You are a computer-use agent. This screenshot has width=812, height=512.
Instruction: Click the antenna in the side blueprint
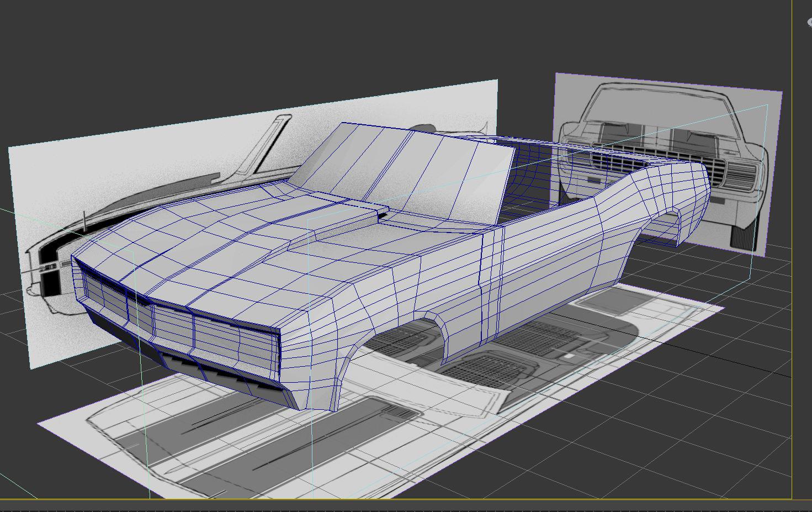click(84, 220)
